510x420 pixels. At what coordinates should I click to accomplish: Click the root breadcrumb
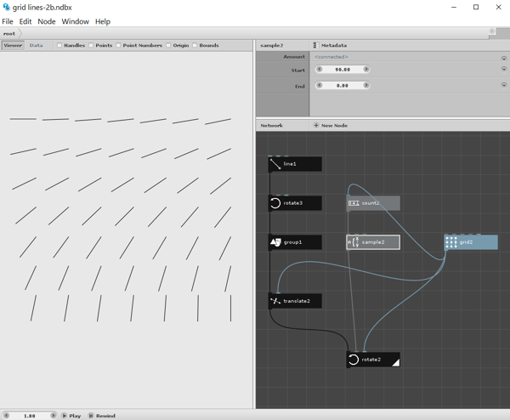point(9,33)
